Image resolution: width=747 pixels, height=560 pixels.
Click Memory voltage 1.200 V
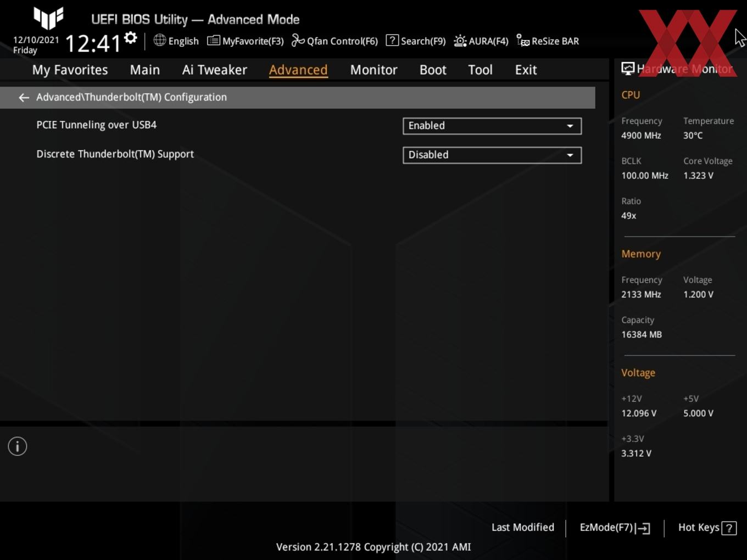coord(698,294)
